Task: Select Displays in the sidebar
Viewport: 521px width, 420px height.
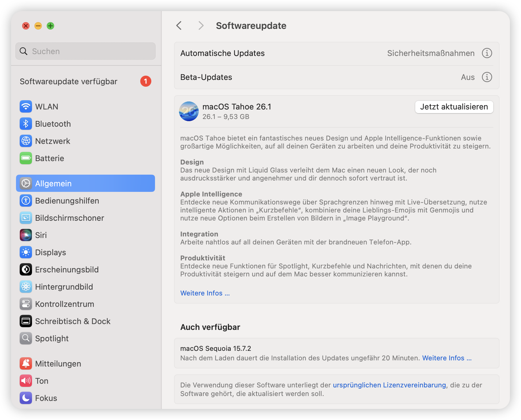Action: pyautogui.click(x=86, y=252)
